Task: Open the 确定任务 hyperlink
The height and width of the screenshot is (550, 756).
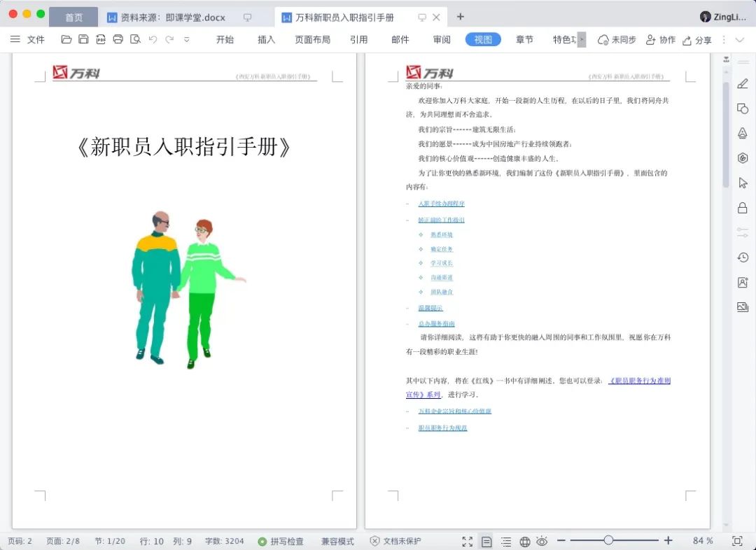Action: point(442,249)
